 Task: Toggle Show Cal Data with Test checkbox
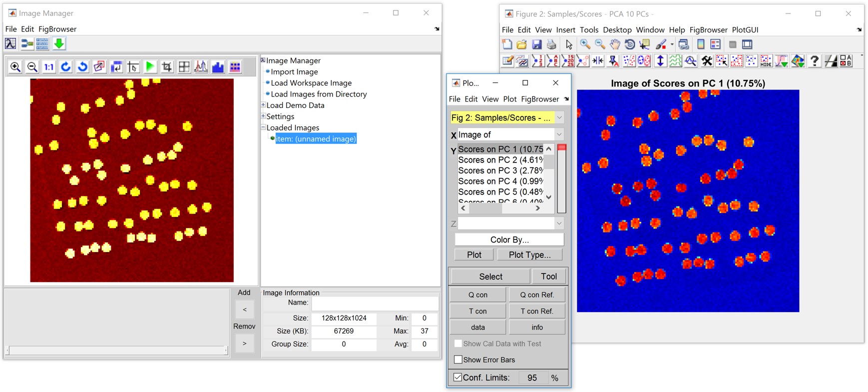458,343
